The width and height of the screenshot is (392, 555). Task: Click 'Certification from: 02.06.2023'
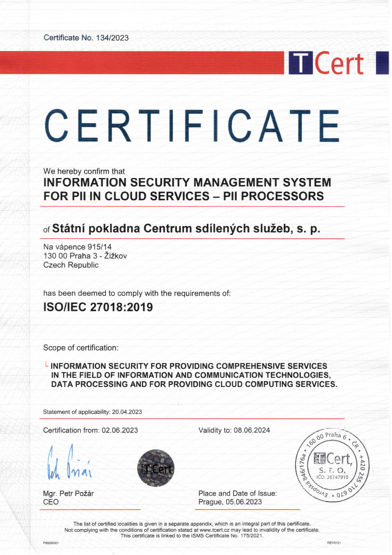point(91,430)
